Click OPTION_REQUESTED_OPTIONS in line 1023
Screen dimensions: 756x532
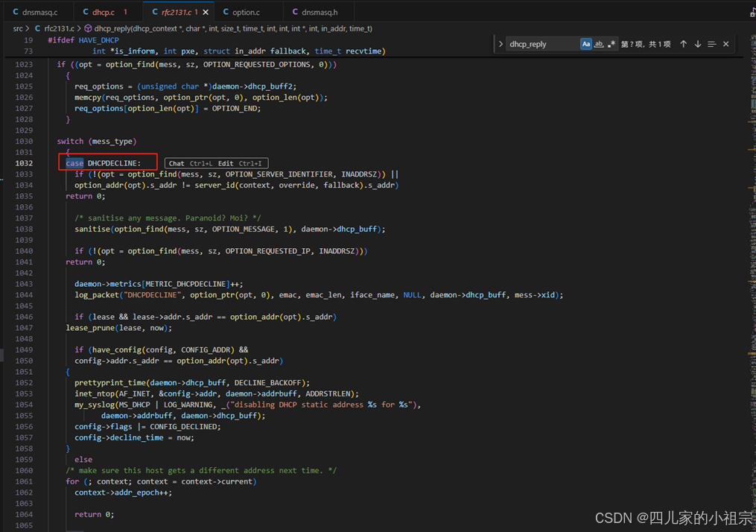coord(256,64)
